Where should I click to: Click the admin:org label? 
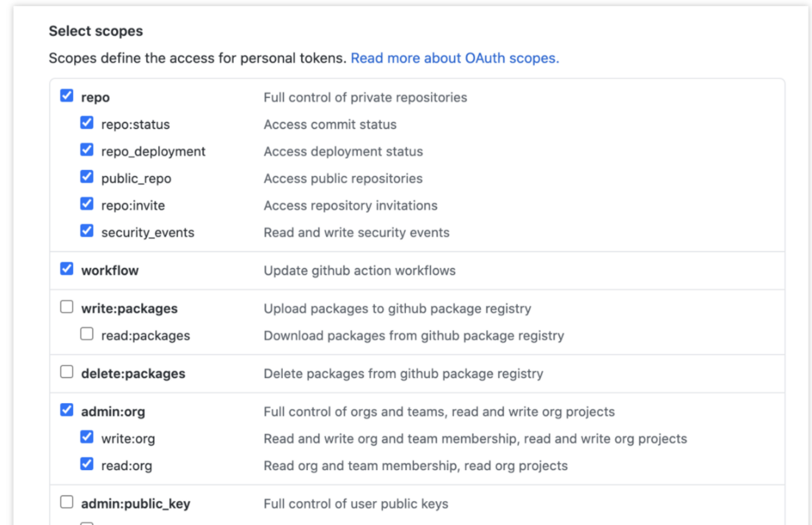[x=113, y=411]
